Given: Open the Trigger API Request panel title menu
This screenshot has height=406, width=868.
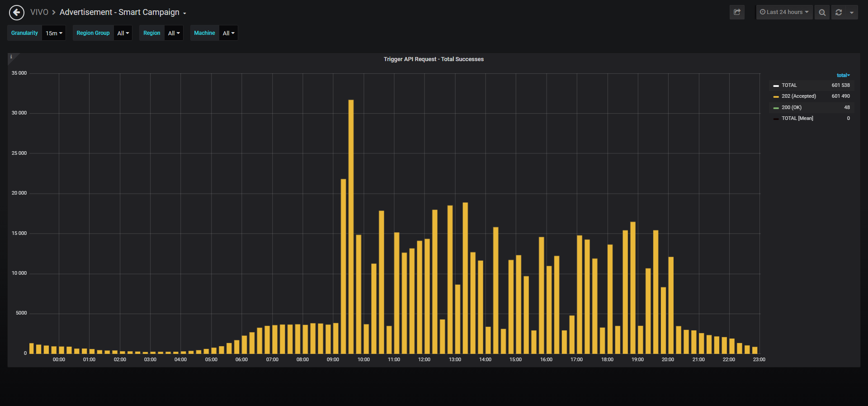Looking at the screenshot, I should tap(434, 59).
